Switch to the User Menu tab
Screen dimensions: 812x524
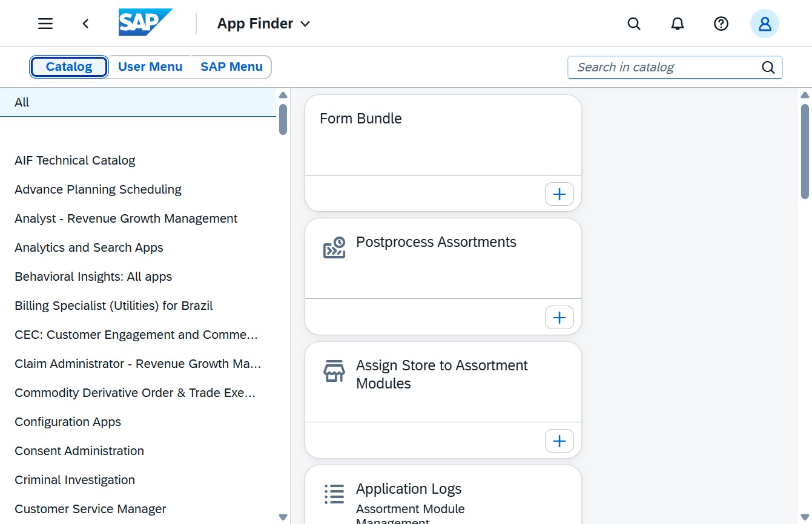(x=150, y=67)
